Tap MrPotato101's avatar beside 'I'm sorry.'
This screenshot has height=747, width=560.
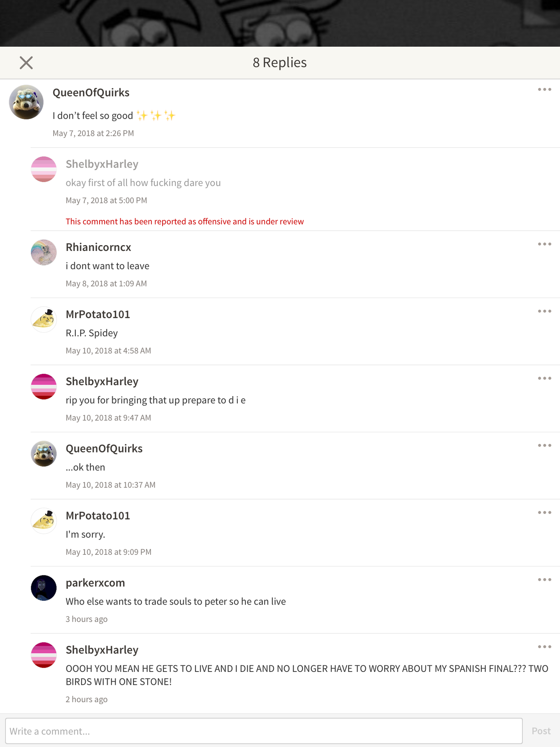44,521
